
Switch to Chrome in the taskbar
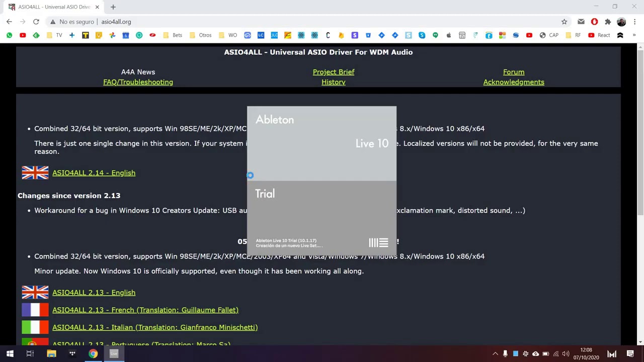[x=93, y=354]
